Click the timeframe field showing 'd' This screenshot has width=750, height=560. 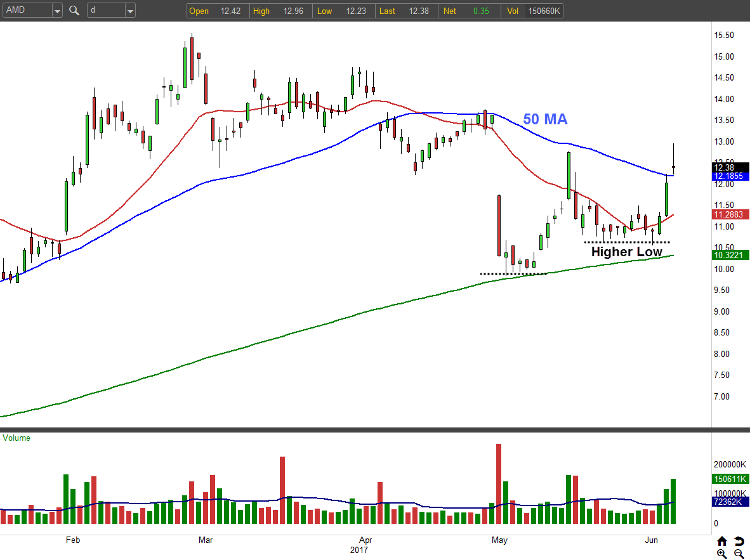[106, 10]
